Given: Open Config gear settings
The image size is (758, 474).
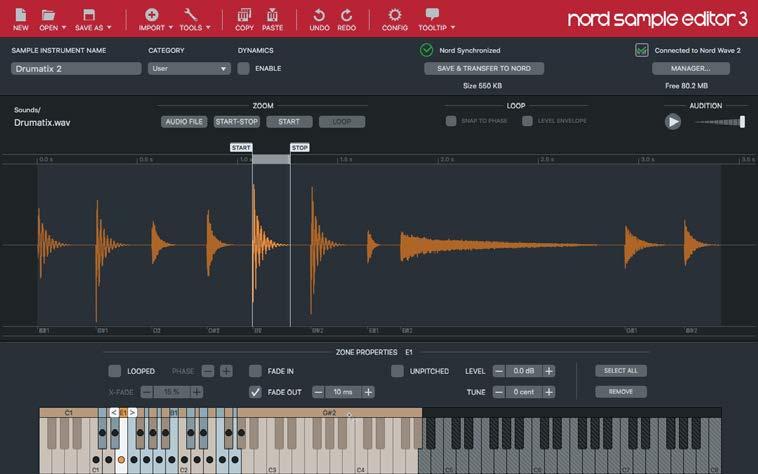Looking at the screenshot, I should tap(394, 15).
